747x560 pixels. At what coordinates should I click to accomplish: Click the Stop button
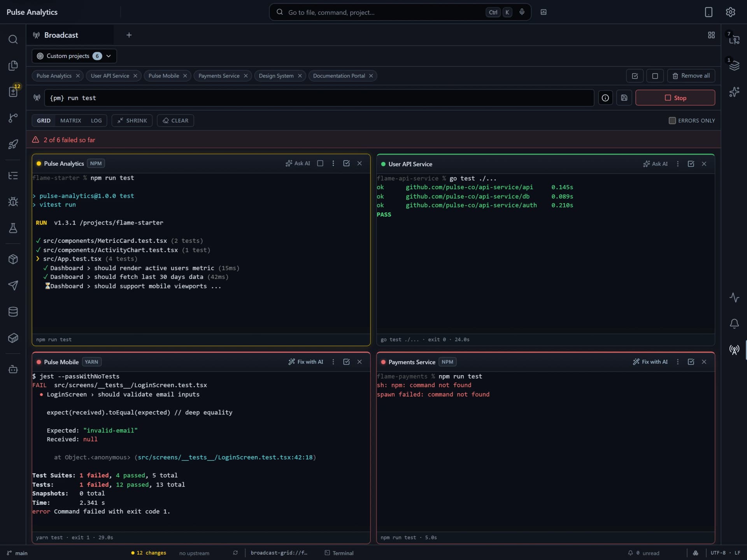coord(675,98)
